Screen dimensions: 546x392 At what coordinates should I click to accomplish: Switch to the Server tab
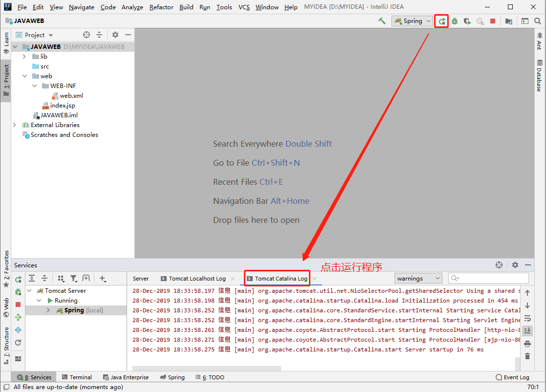tap(141, 279)
